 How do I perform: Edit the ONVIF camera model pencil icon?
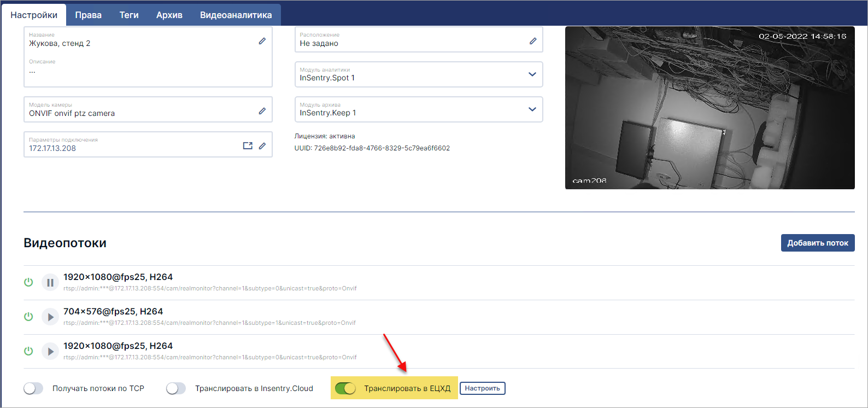coord(262,111)
